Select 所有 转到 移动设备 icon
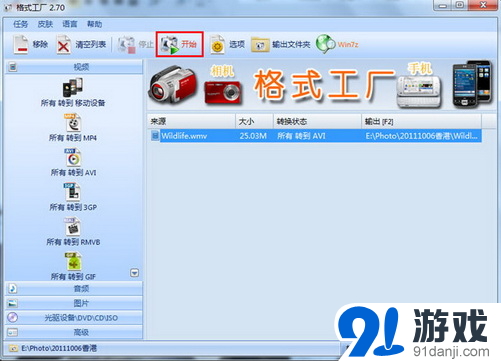Viewport: 501px width, 361px height. (73, 87)
